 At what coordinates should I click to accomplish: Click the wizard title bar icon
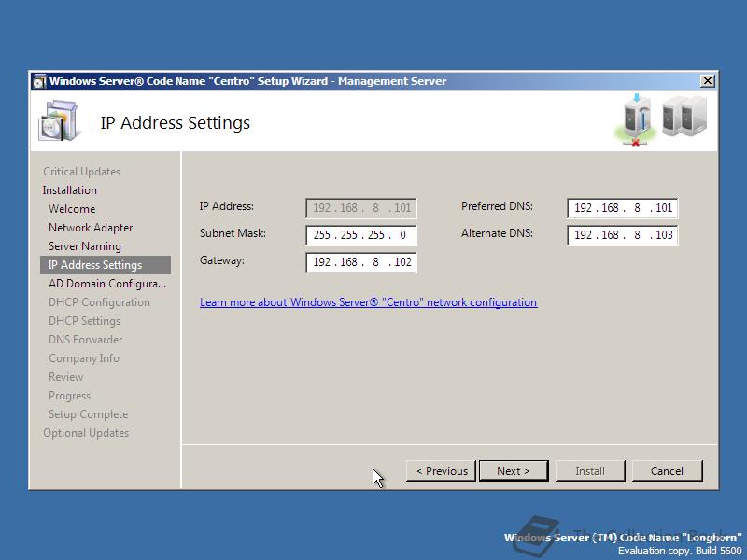coord(39,81)
